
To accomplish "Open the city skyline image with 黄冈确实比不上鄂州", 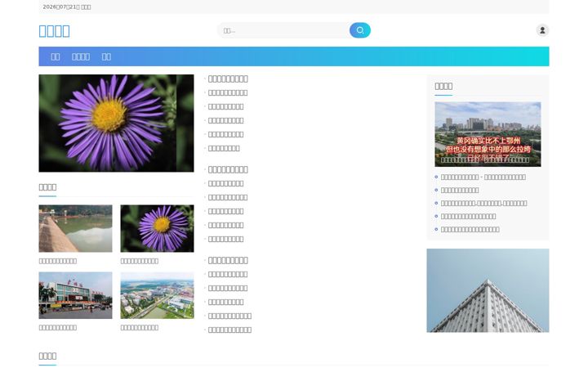I will [488, 134].
